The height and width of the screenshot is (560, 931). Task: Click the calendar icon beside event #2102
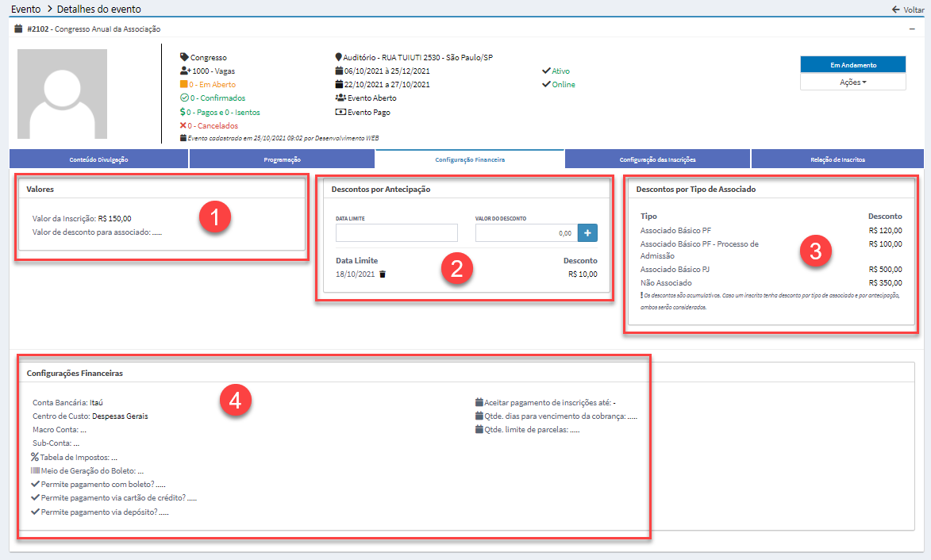click(18, 29)
